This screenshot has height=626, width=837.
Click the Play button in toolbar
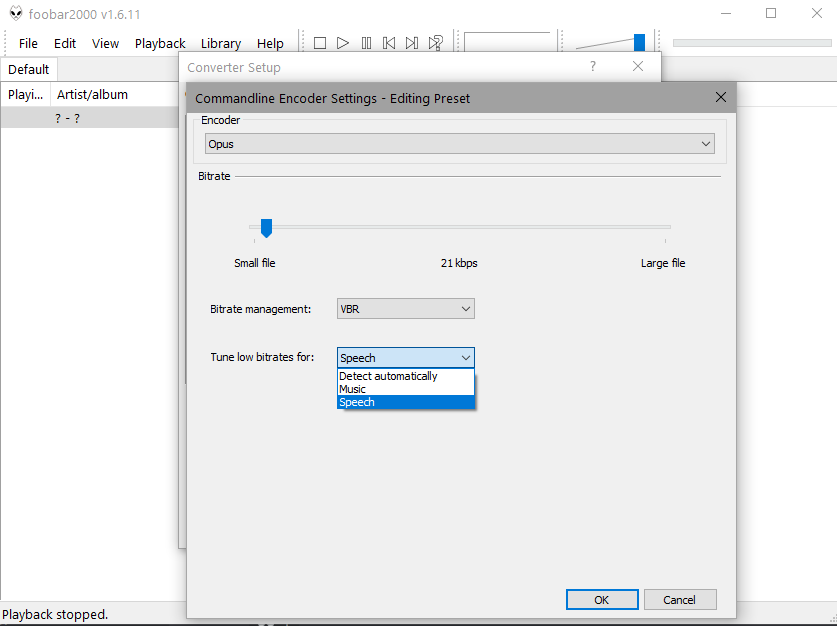click(343, 43)
